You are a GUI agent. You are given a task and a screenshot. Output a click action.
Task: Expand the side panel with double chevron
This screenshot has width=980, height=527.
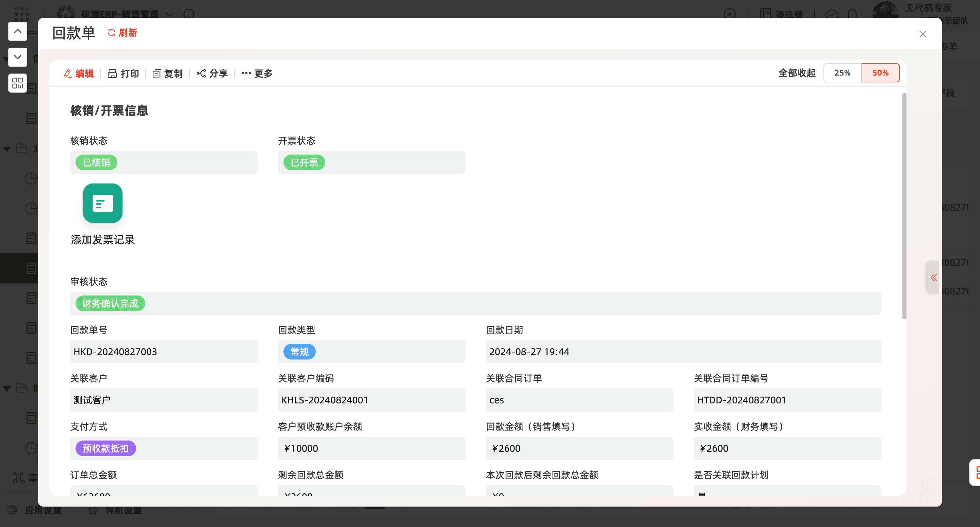coord(933,278)
